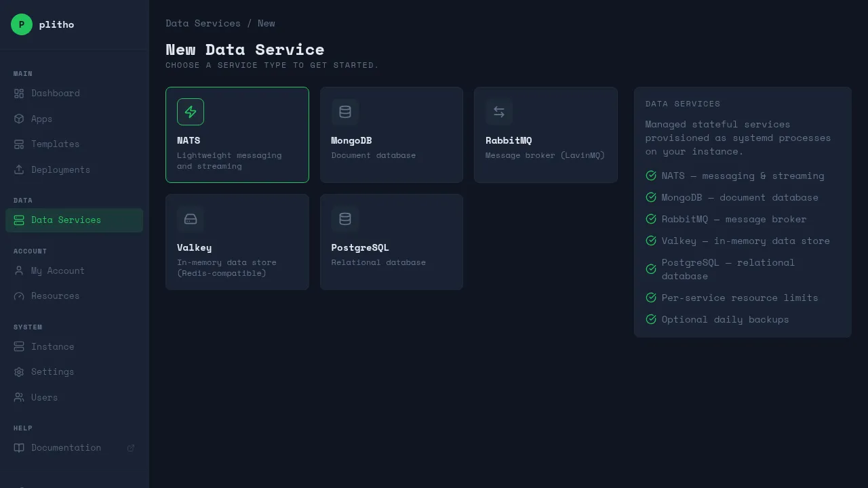Open the Instance page
This screenshot has height=488, width=868.
(75, 346)
